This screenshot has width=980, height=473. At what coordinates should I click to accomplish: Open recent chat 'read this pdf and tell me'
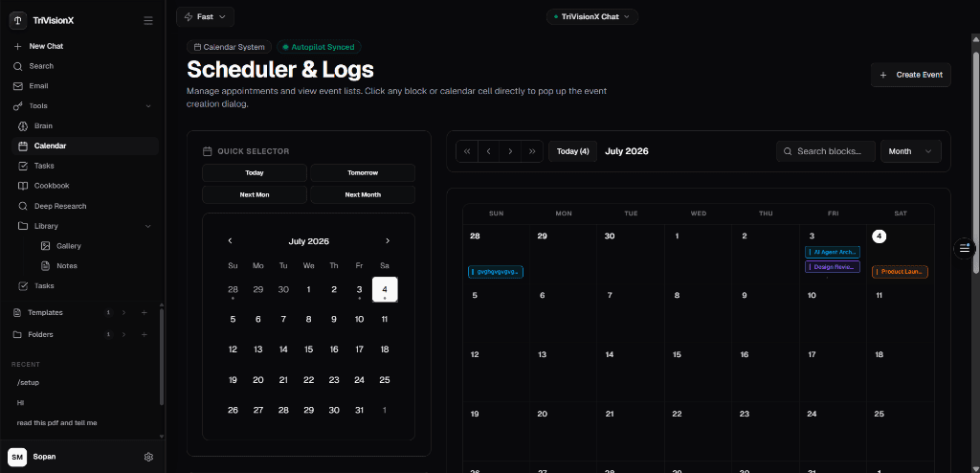tap(56, 423)
